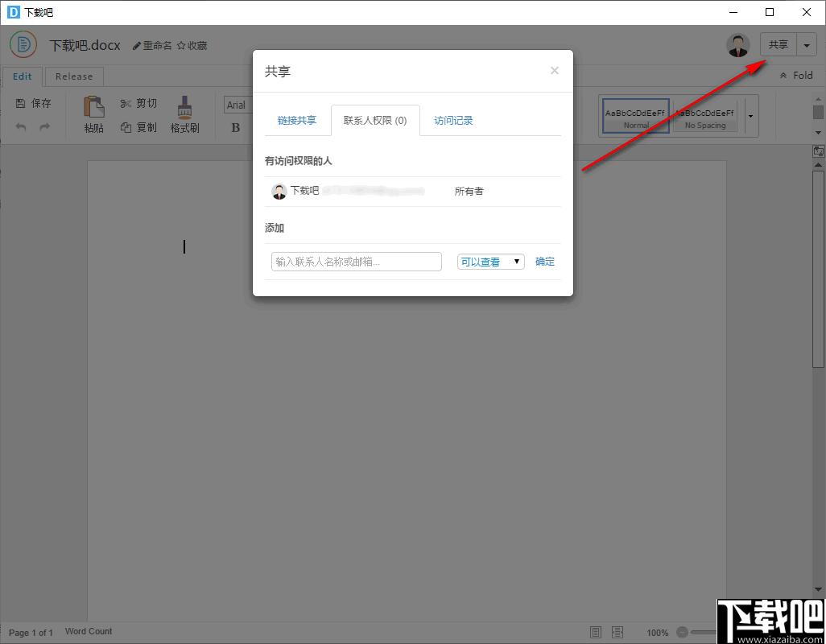Screen dimensions: 826x644
Task: Click the icon atop the vertical scrollbar
Action: click(x=818, y=151)
